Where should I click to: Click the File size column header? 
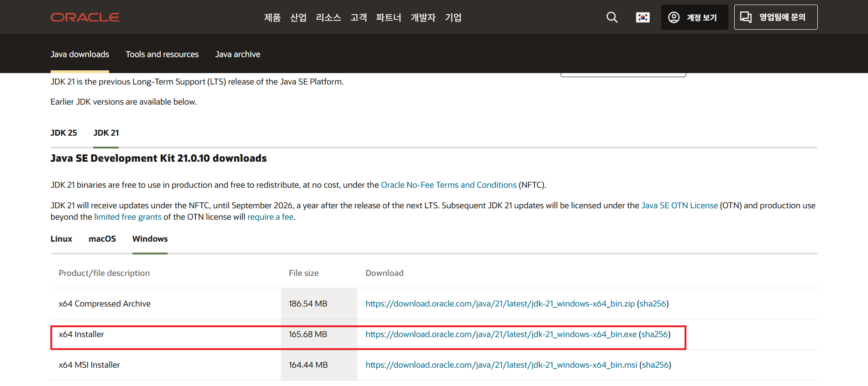[x=304, y=273]
